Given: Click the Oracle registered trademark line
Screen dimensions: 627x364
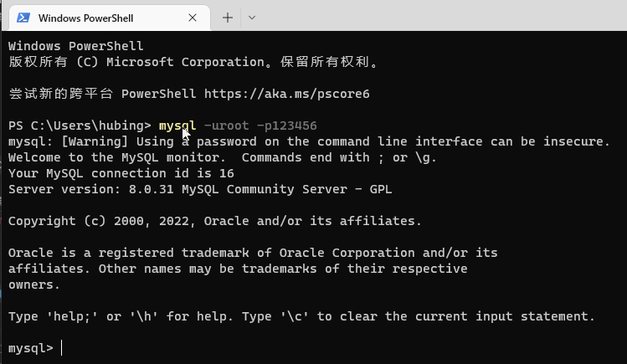Looking at the screenshot, I should [253, 253].
